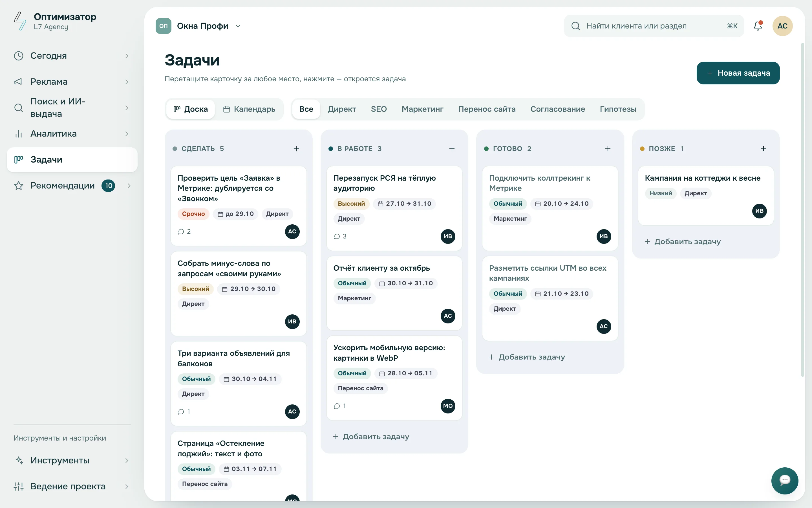
Task: Click Добавить задачу in Готово column
Action: pyautogui.click(x=526, y=357)
